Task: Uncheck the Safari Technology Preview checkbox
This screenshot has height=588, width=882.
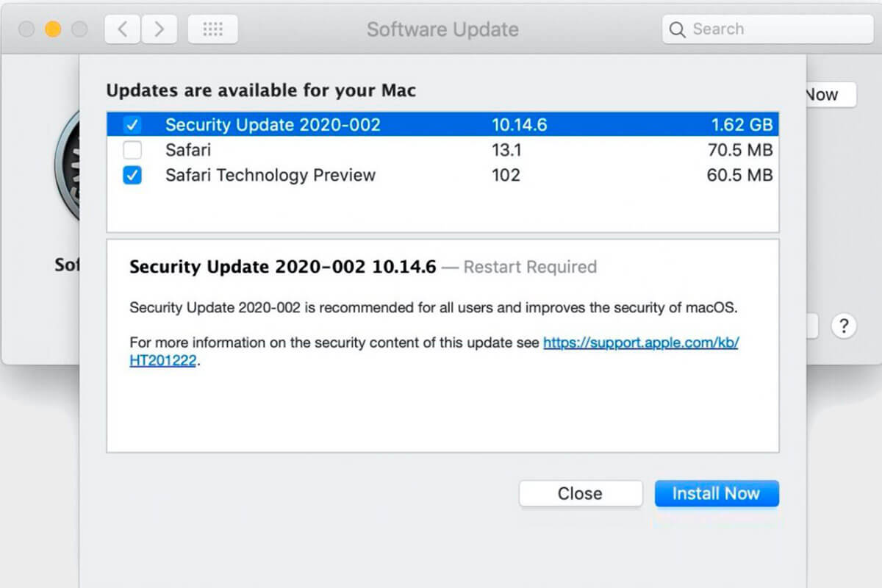Action: [x=132, y=176]
